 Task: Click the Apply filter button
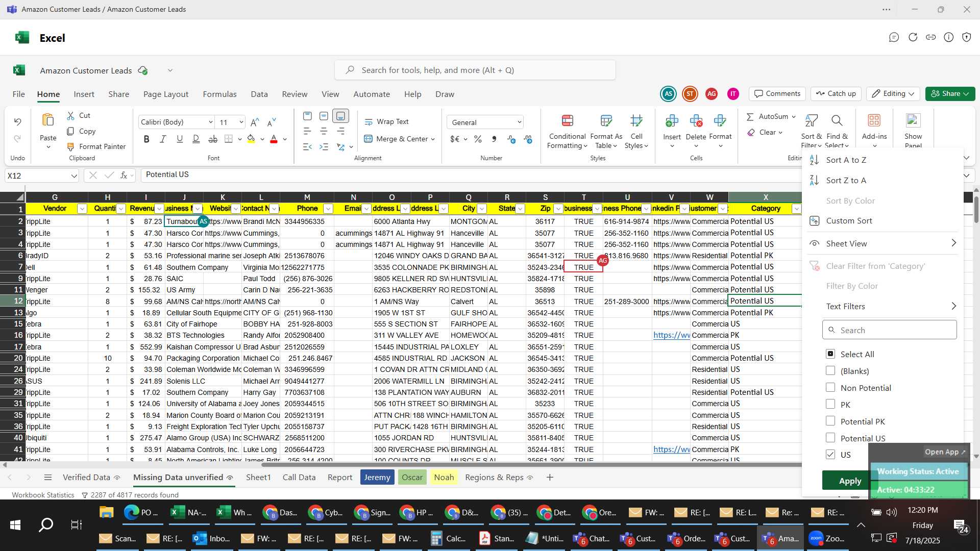[850, 481]
